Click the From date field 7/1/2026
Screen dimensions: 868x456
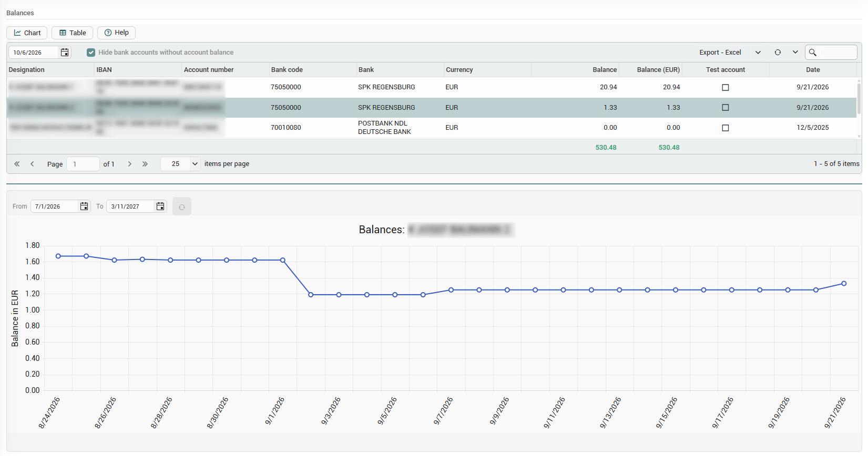coord(55,206)
